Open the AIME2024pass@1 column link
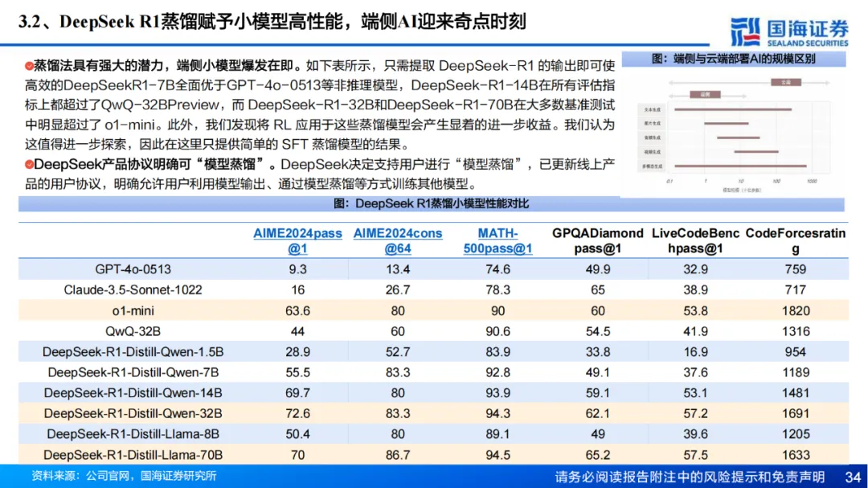The width and height of the screenshot is (868, 488). coord(297,241)
